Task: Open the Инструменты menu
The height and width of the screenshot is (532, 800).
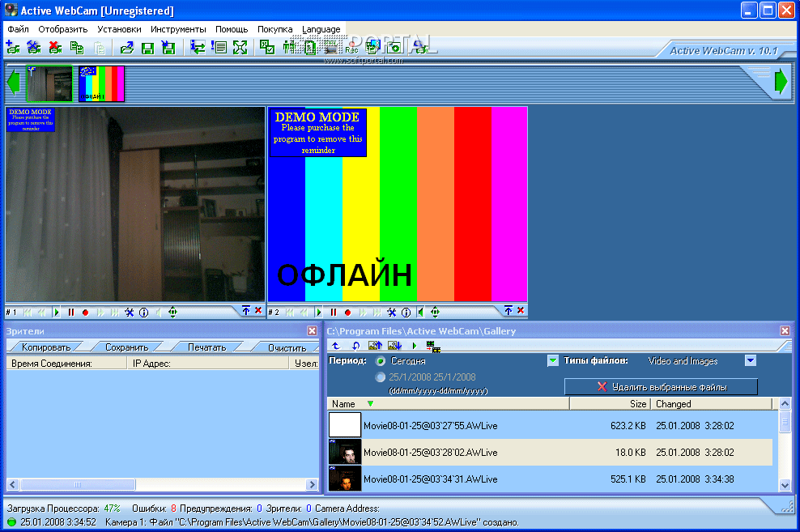Action: click(178, 29)
